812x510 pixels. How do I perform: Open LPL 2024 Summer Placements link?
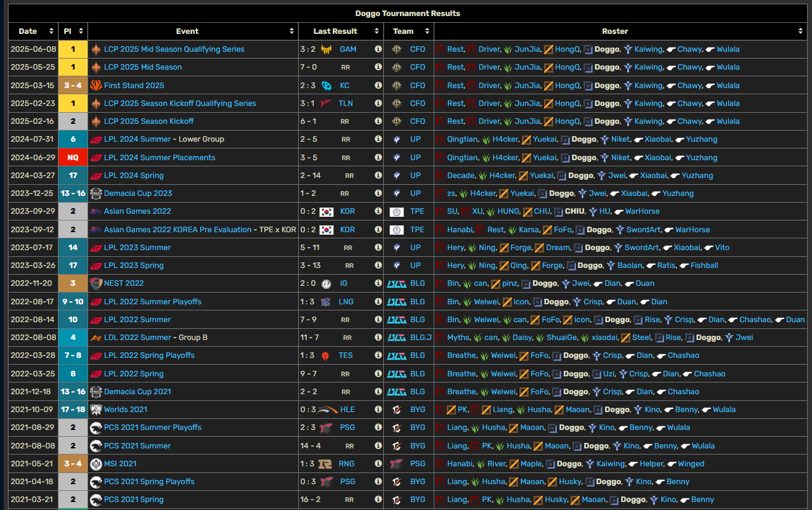[x=160, y=158]
